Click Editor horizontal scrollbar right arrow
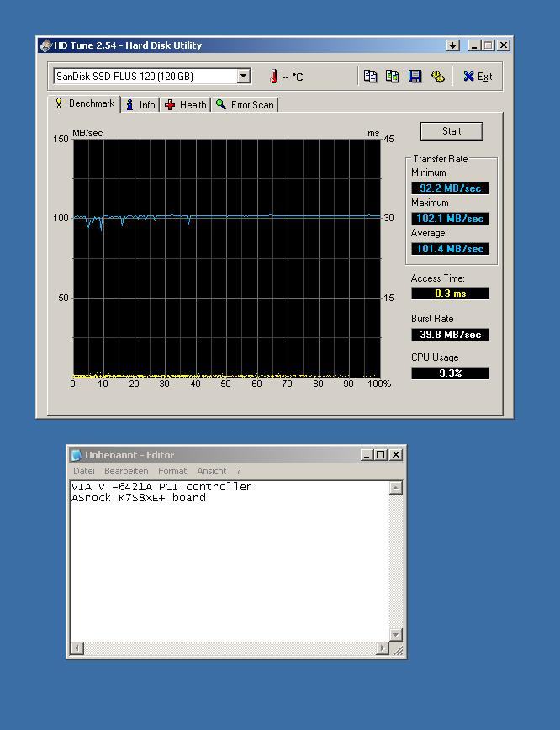 [x=383, y=648]
